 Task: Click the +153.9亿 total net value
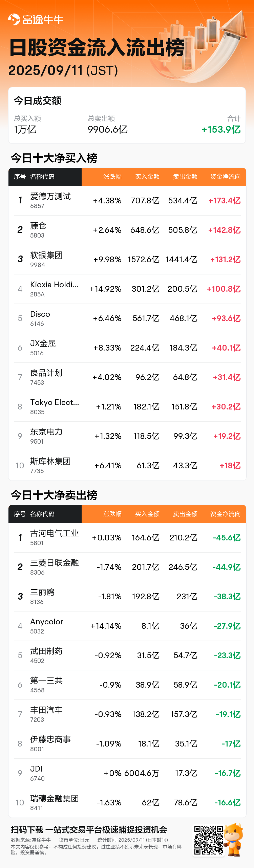point(221,130)
